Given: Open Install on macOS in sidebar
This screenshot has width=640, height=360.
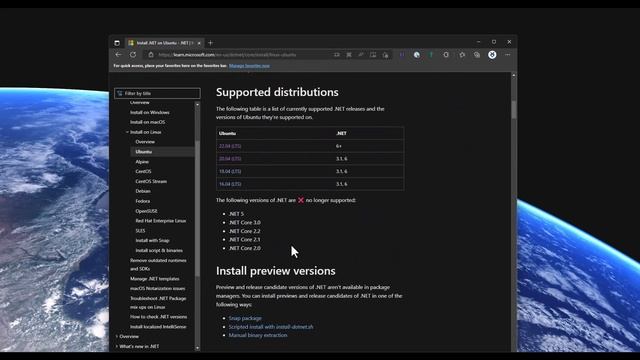Looking at the screenshot, I should [148, 122].
